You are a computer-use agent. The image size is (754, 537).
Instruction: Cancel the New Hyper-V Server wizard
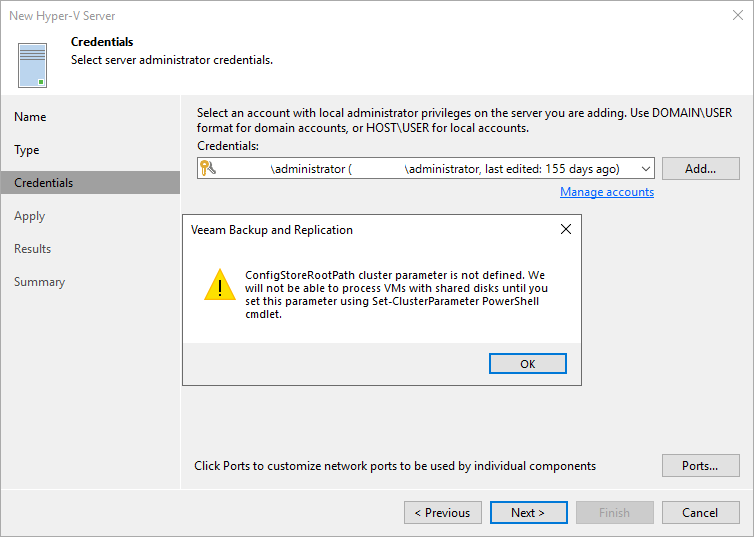pyautogui.click(x=701, y=512)
